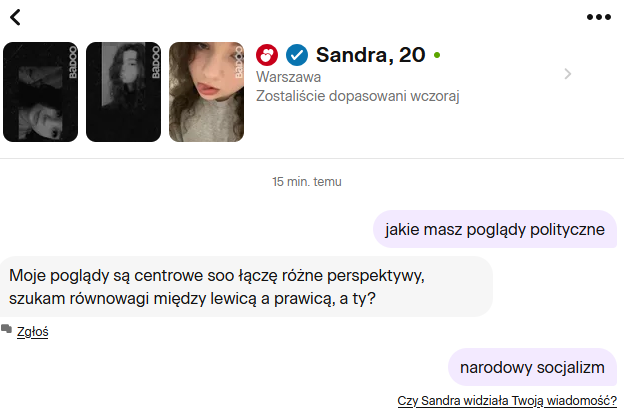Open the three-dot options menu
Screen dimensions: 624x415
(599, 17)
